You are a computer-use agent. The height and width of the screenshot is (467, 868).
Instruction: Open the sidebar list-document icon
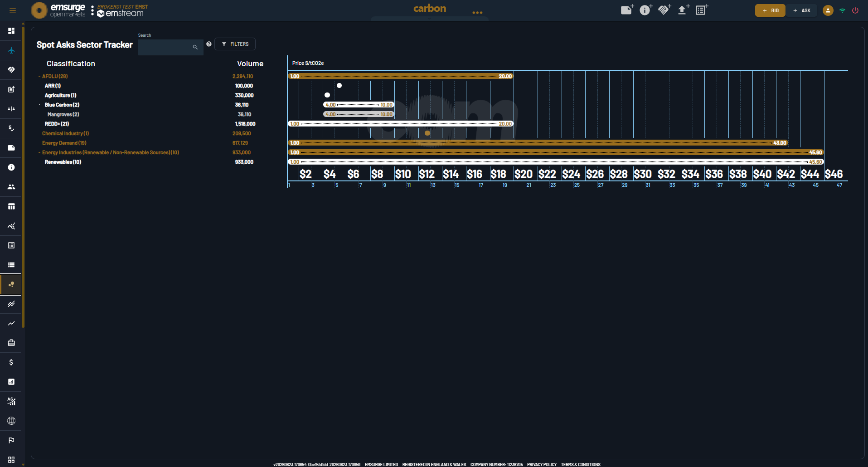(x=11, y=245)
